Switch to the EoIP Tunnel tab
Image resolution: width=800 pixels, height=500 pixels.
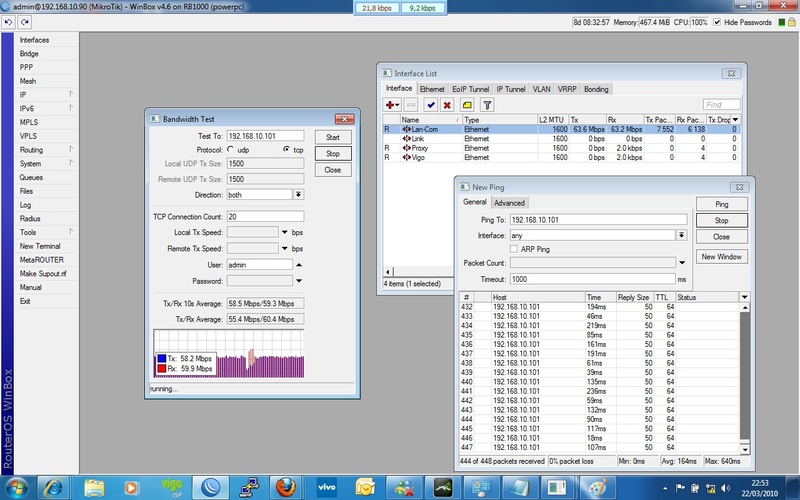coord(471,89)
